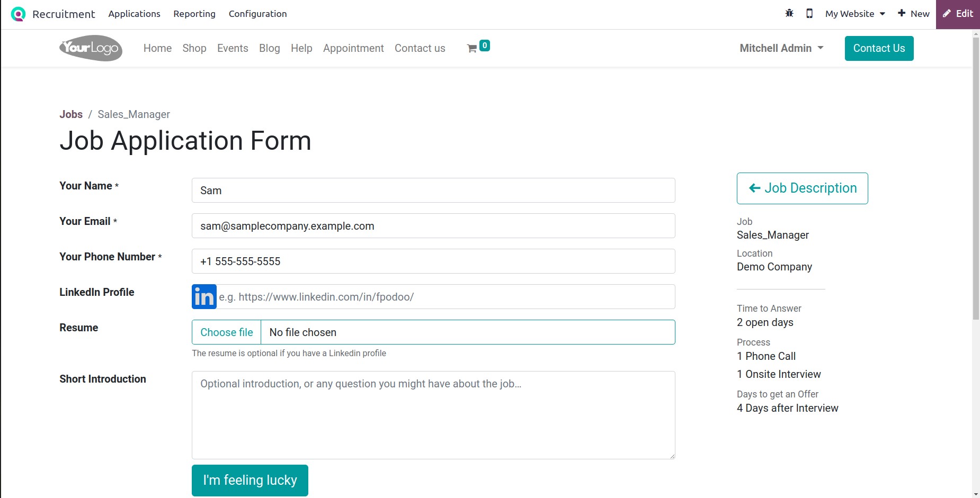Click the YourLogo website logo
Screen dimensions: 980x498
click(91, 48)
